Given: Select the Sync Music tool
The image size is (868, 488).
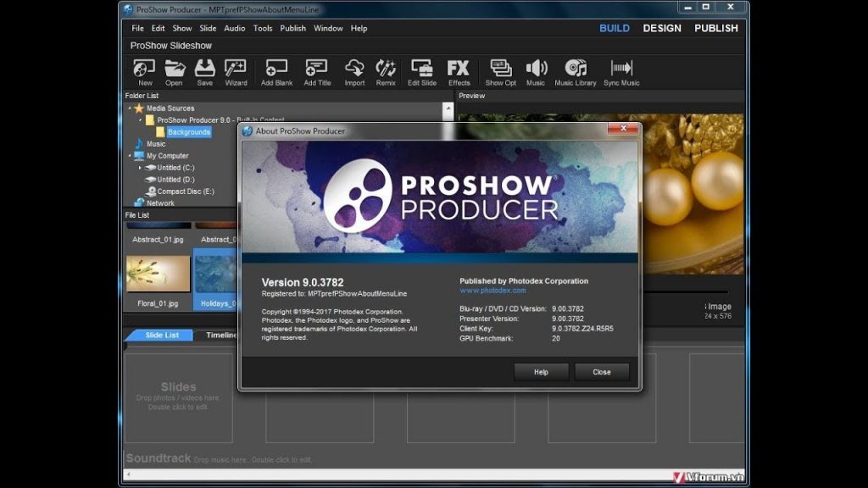Looking at the screenshot, I should [x=621, y=73].
